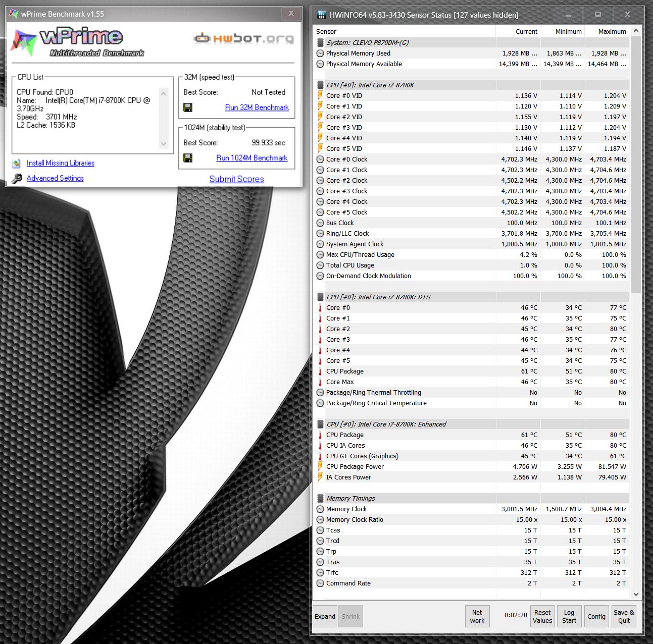Select the On-Demand Clock Modulation row label
Viewport: 653px width, 644px height.
[369, 276]
